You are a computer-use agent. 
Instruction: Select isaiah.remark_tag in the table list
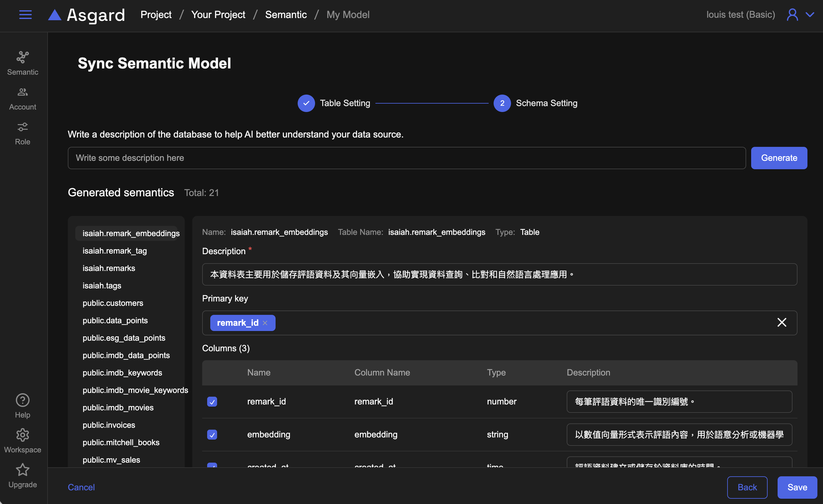114,250
